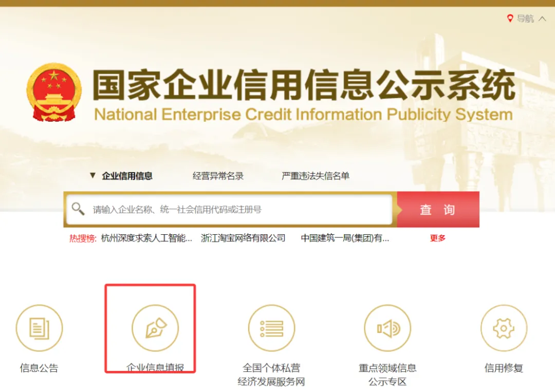
Task: Click the 信用修复 label text
Action: (504, 368)
